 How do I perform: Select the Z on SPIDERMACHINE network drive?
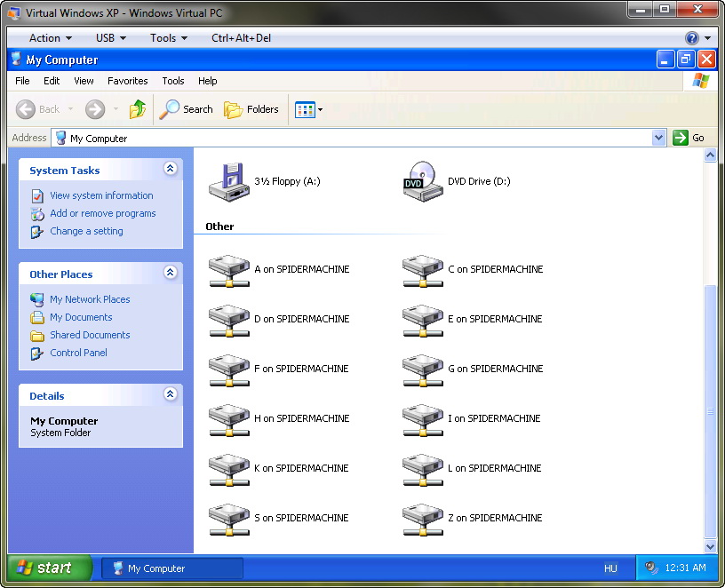click(423, 519)
